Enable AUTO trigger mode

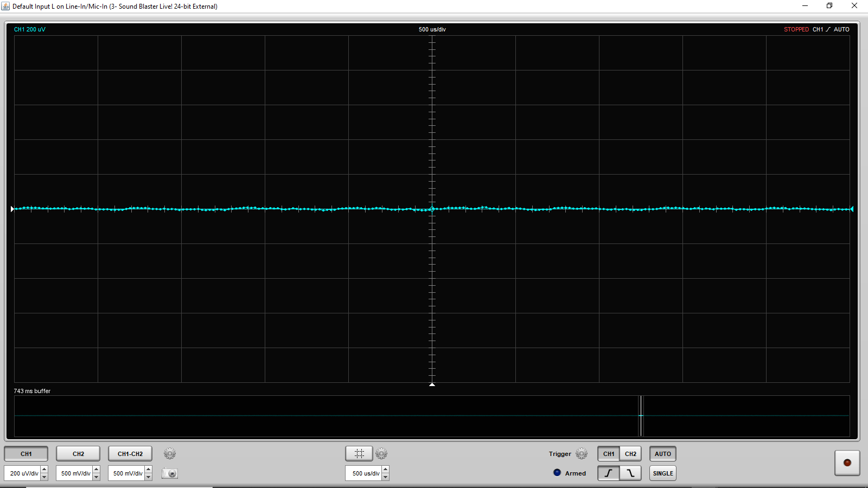tap(663, 454)
